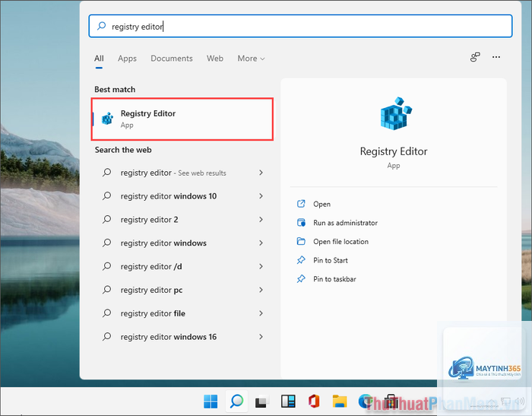Image resolution: width=532 pixels, height=416 pixels.
Task: Click the Pin to Start pin icon
Action: [301, 260]
